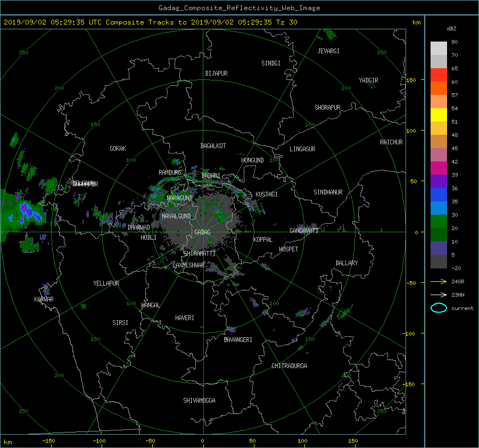479x448 pixels.
Task: Select the BIJAPUR city label
Action: 216,74
